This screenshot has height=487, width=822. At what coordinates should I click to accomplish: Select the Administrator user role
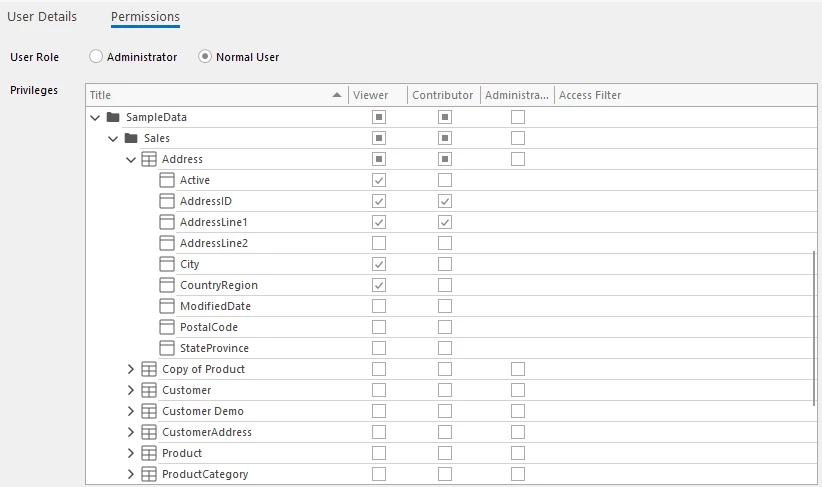[96, 57]
